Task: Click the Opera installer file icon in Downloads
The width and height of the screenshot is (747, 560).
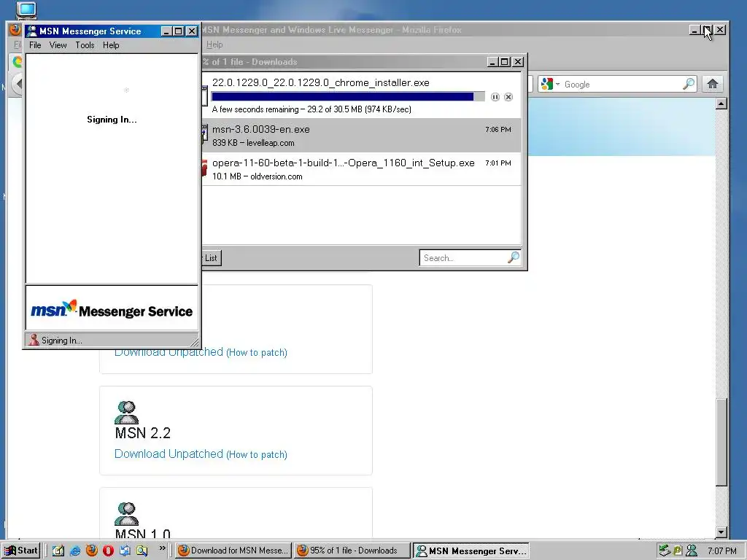Action: tap(205, 169)
